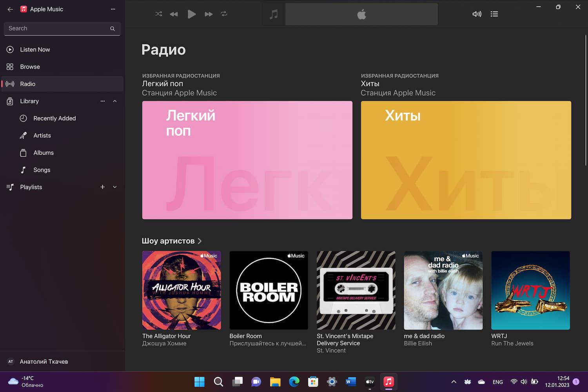
Task: Open Apple Music more options menu
Action: point(113,9)
